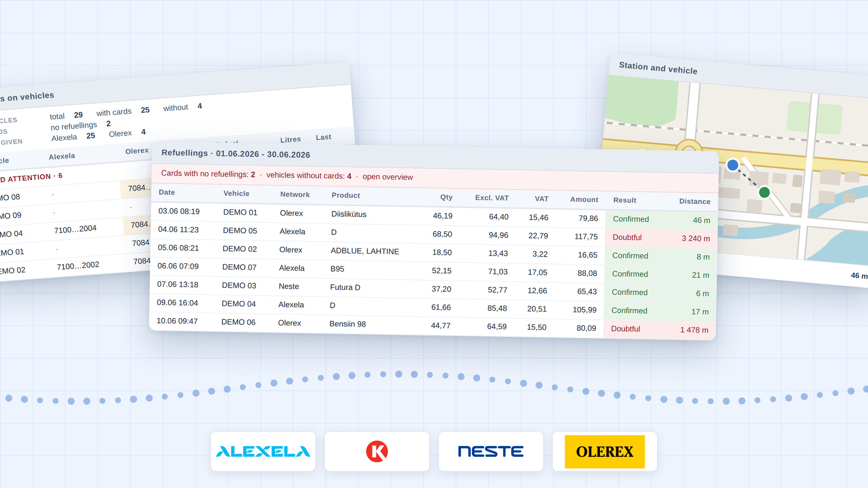Sort by the Result column header
868x488 pixels.
tap(625, 200)
